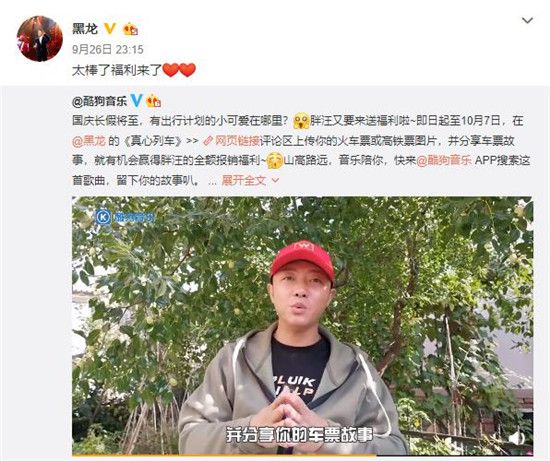Click the orange @酷狗音乐 mention in text
This screenshot has width=550, height=461.
[444, 161]
